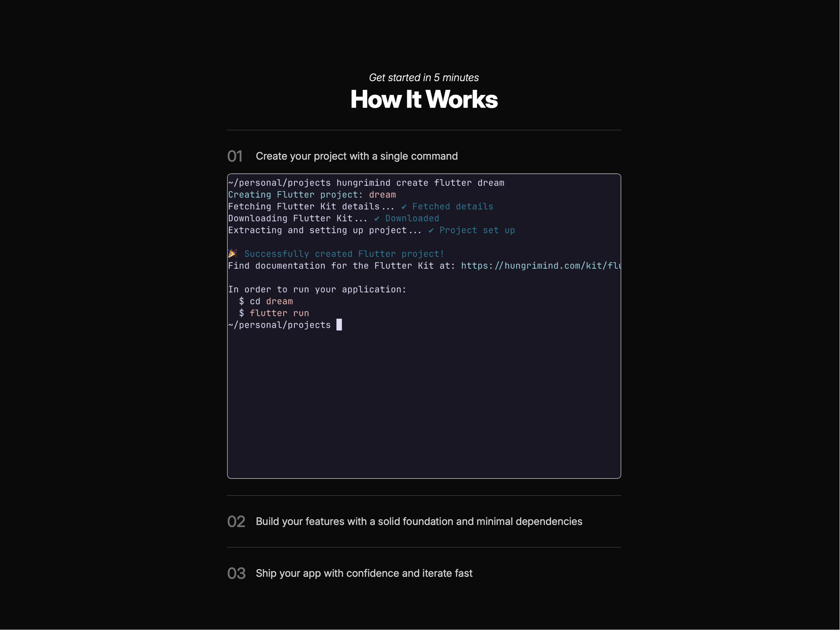840x630 pixels.
Task: Click the 03 step number
Action: tap(236, 573)
